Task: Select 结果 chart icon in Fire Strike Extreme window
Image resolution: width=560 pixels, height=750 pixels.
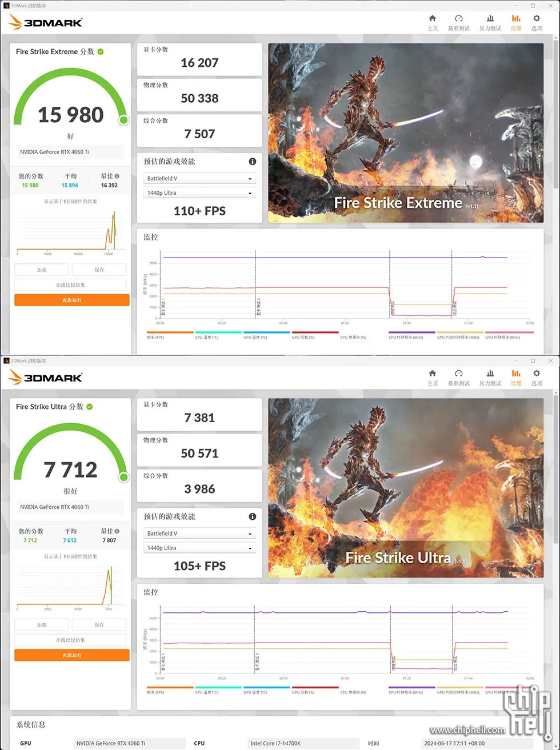Action: (x=516, y=22)
